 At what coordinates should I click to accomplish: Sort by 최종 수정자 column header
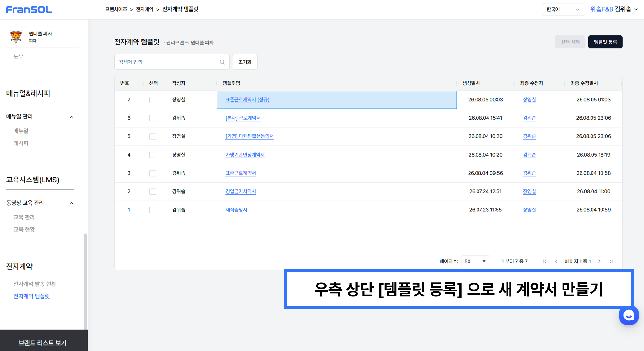coord(532,83)
